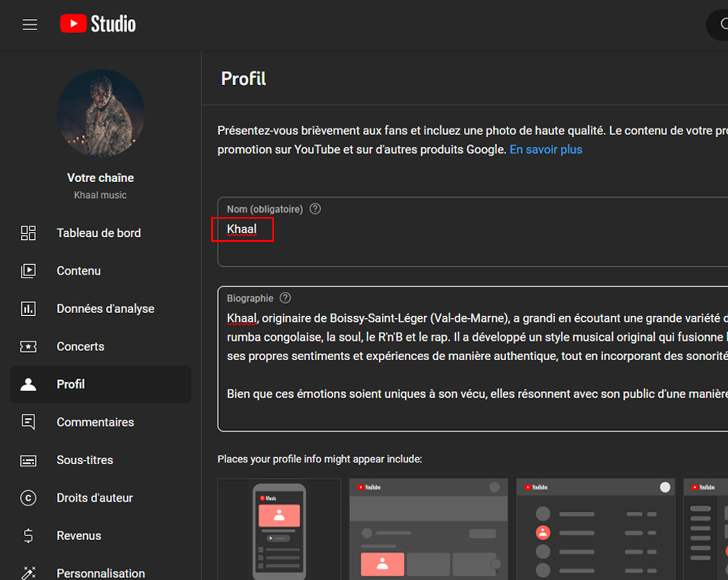Open the Droits d'auteur section
Screen dimensions: 728x580
tap(100, 498)
